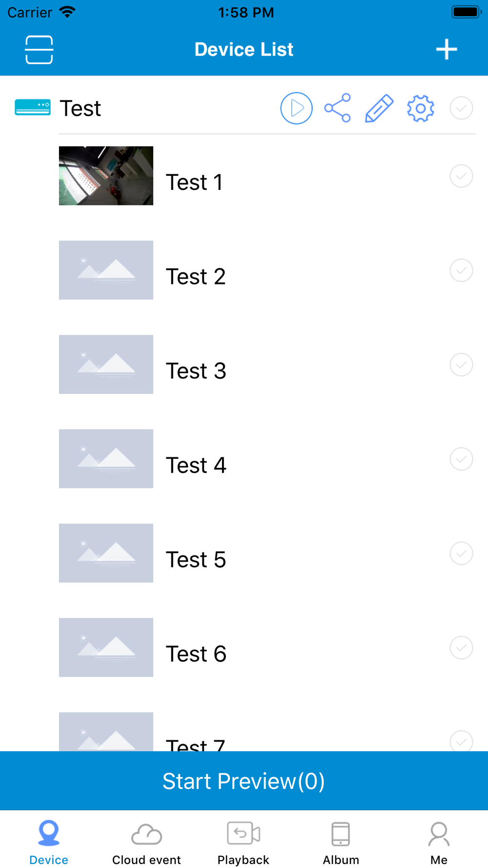The width and height of the screenshot is (488, 868).
Task: Toggle the Test 4 channel selection
Action: 461,459
